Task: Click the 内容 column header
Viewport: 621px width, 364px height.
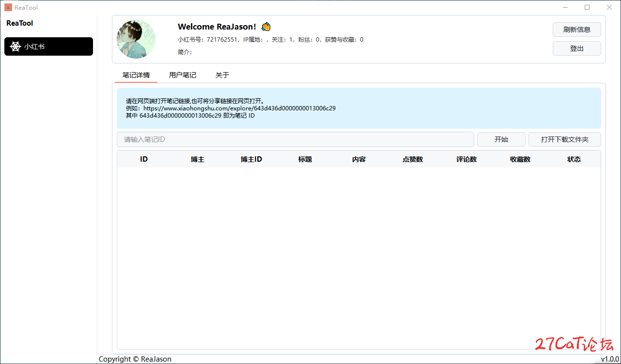Action: [x=359, y=159]
